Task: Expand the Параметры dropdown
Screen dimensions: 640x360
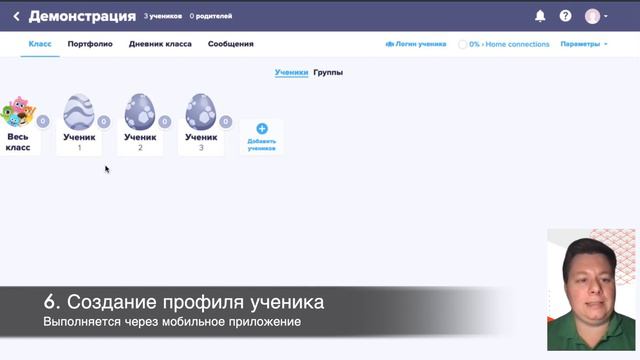Action: tap(584, 44)
